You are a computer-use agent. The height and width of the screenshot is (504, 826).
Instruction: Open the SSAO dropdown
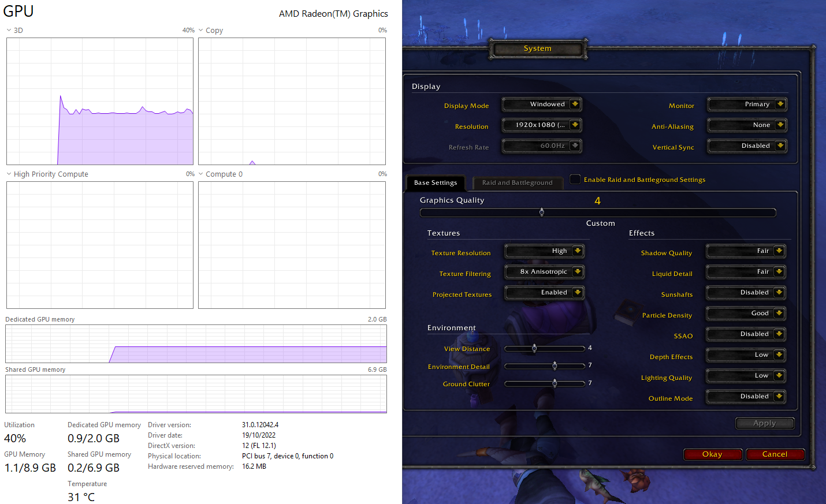tap(746, 334)
